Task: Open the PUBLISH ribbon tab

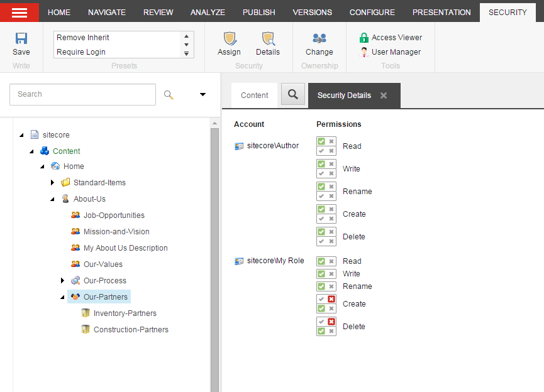Action: pos(259,13)
